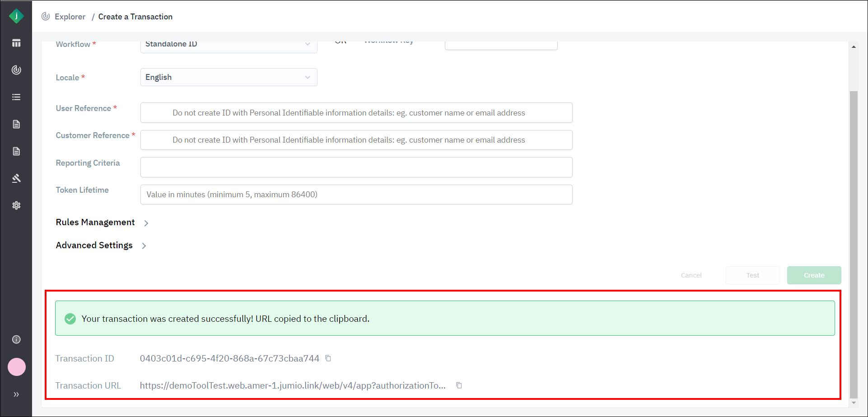Go to Explorer breadcrumb link
Image resolution: width=868 pixels, height=417 pixels.
click(x=70, y=17)
